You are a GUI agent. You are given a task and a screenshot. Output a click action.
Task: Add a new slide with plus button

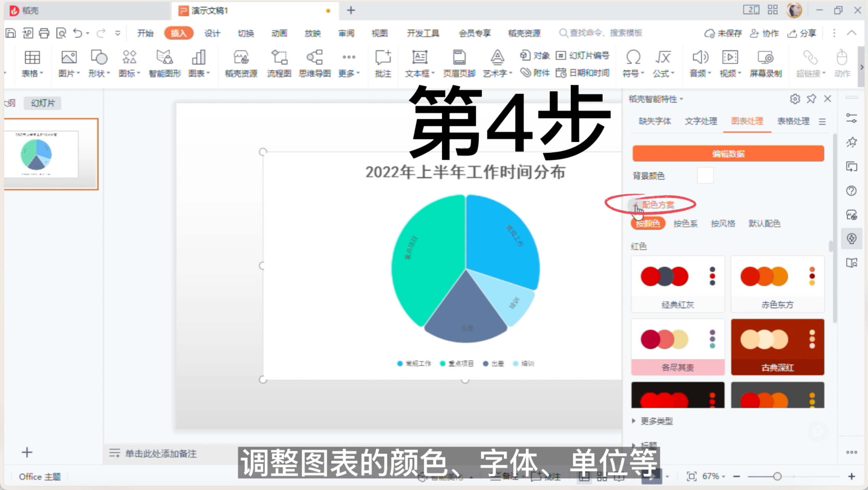pyautogui.click(x=27, y=452)
